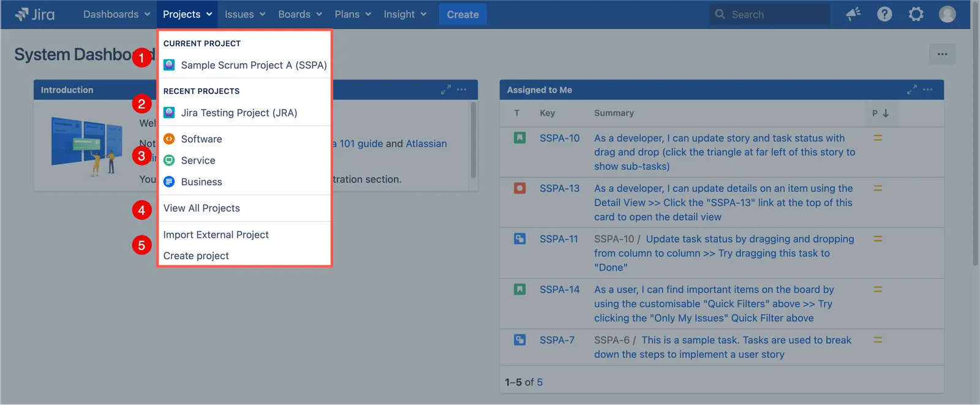The height and width of the screenshot is (405, 980).
Task: Maximize the Assigned to Me gadget
Action: 912,89
